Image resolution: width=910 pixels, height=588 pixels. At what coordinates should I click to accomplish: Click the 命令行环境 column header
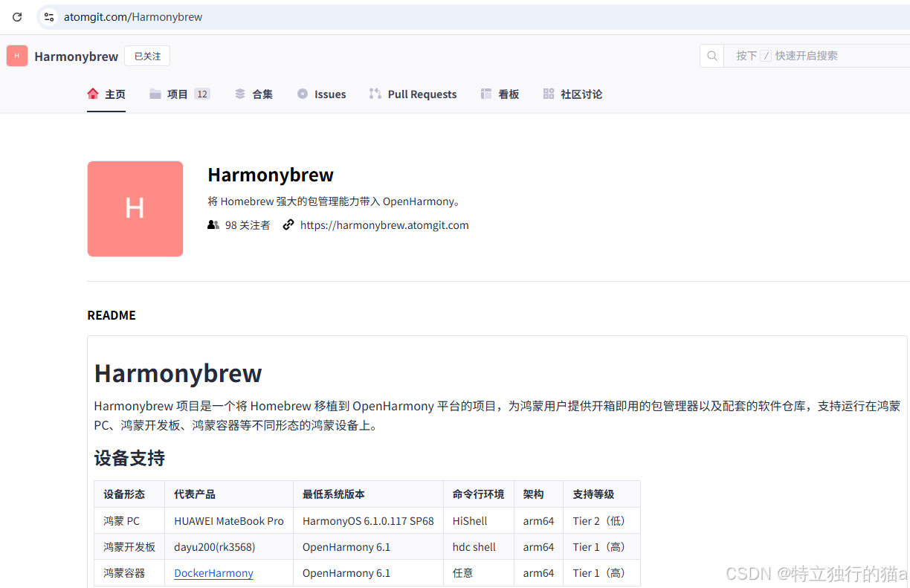click(x=478, y=494)
